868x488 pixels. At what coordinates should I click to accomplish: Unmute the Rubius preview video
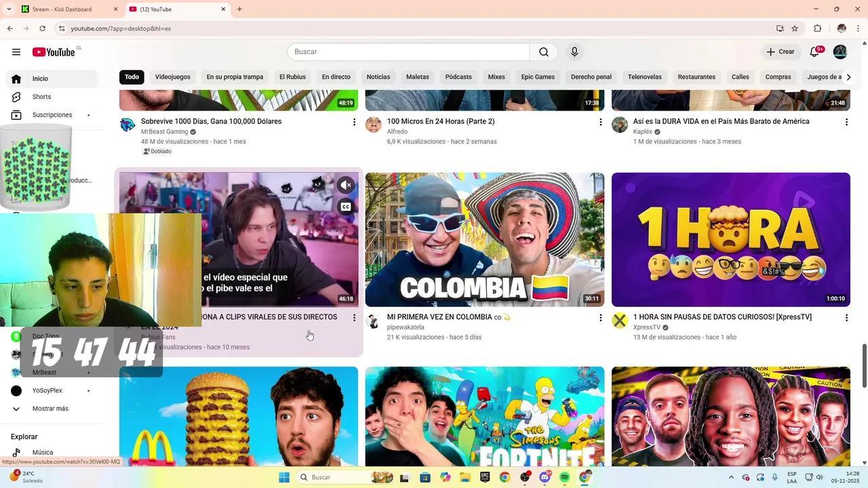pyautogui.click(x=346, y=185)
